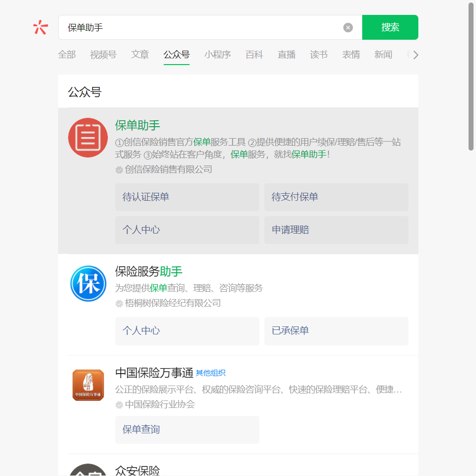Viewport: 476px width, 476px height.
Task: Select the 公众号 tab
Action: pyautogui.click(x=177, y=55)
